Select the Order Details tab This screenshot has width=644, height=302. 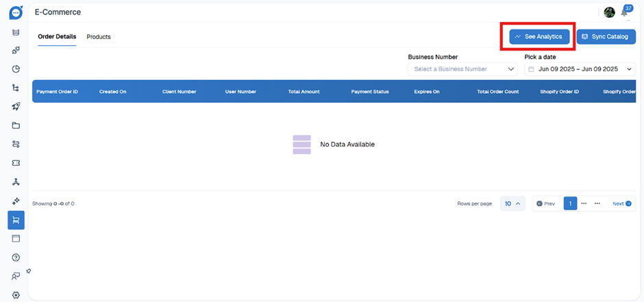[x=57, y=37]
